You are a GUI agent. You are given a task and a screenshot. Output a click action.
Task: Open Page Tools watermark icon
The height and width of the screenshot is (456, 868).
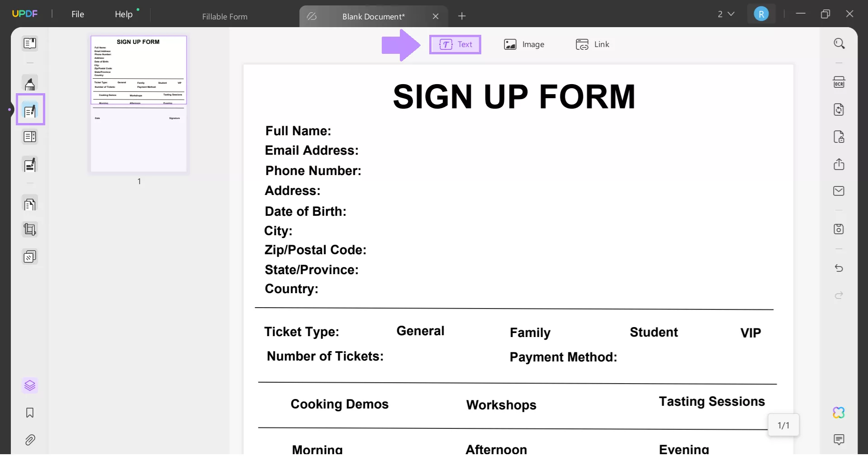click(30, 257)
